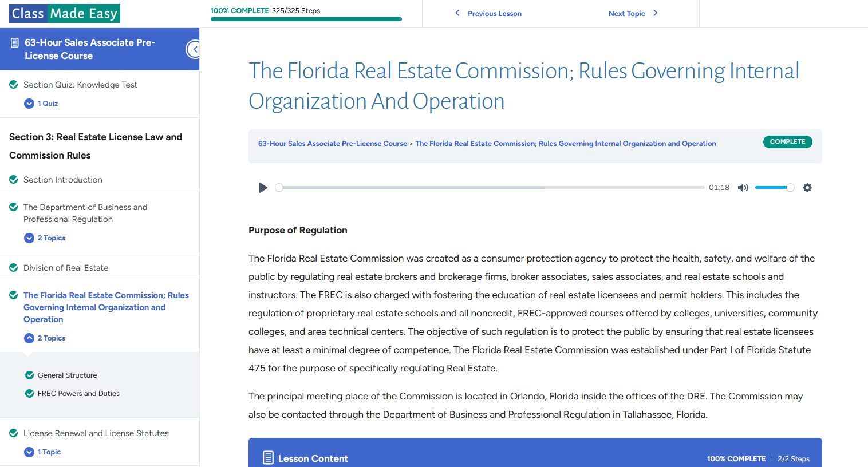Click the 100% COMPLETE 325/325 Steps text
This screenshot has height=467, width=868.
click(265, 11)
